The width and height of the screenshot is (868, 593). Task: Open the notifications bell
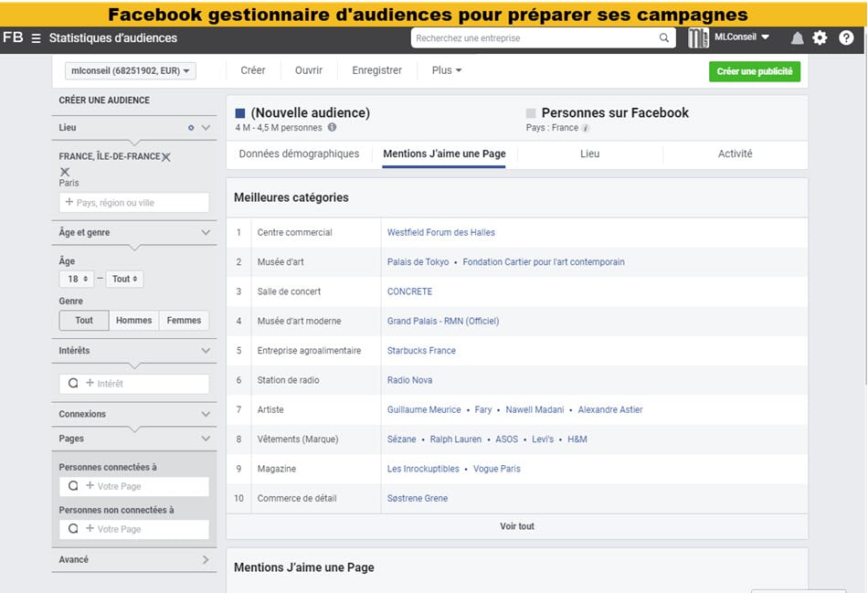pos(797,37)
